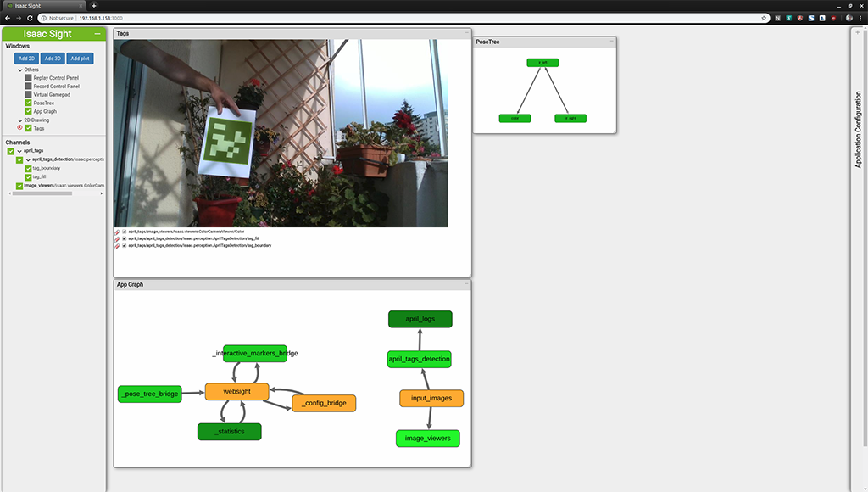Enable the Virtual Gamepad window checkbox
The width and height of the screenshot is (868, 492).
point(28,95)
